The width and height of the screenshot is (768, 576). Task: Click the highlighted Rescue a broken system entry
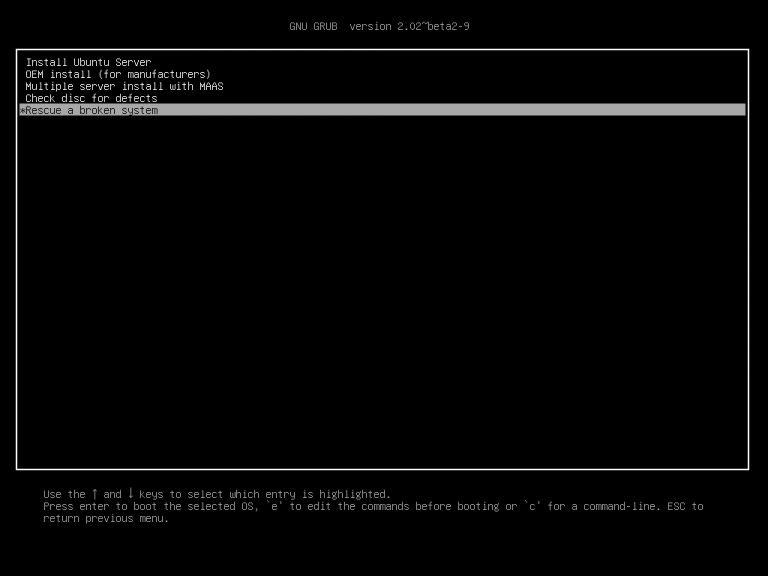(382, 110)
